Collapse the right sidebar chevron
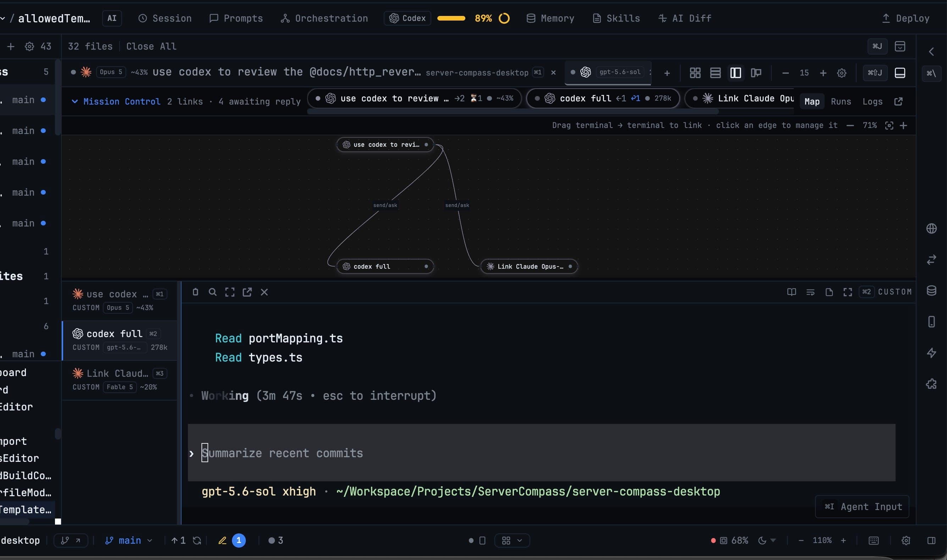The image size is (947, 560). [x=931, y=52]
